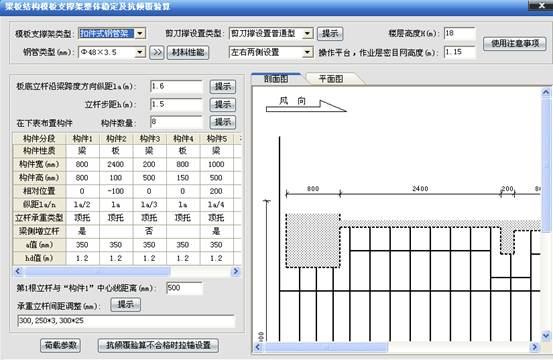The image size is (553, 360).
Task: Open 使用注意事项 button
Action: tap(515, 43)
